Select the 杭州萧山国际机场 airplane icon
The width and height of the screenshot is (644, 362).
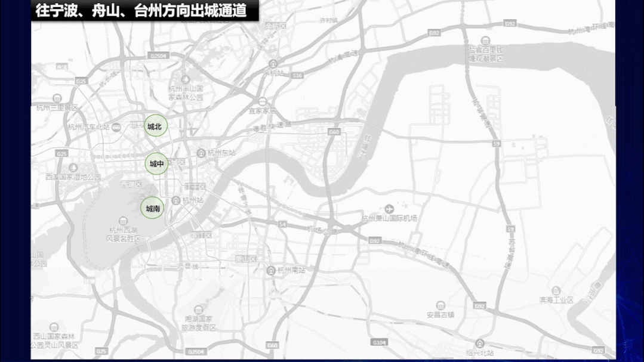(389, 209)
